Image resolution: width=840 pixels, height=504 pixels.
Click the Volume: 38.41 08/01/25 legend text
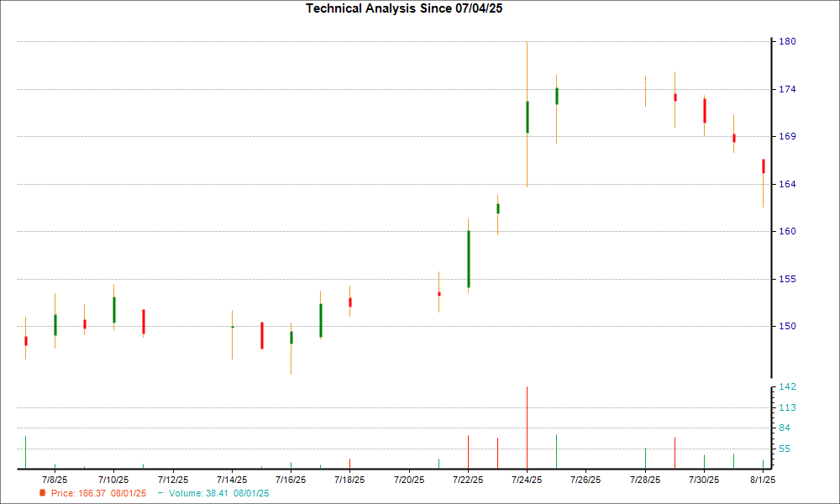(218, 493)
